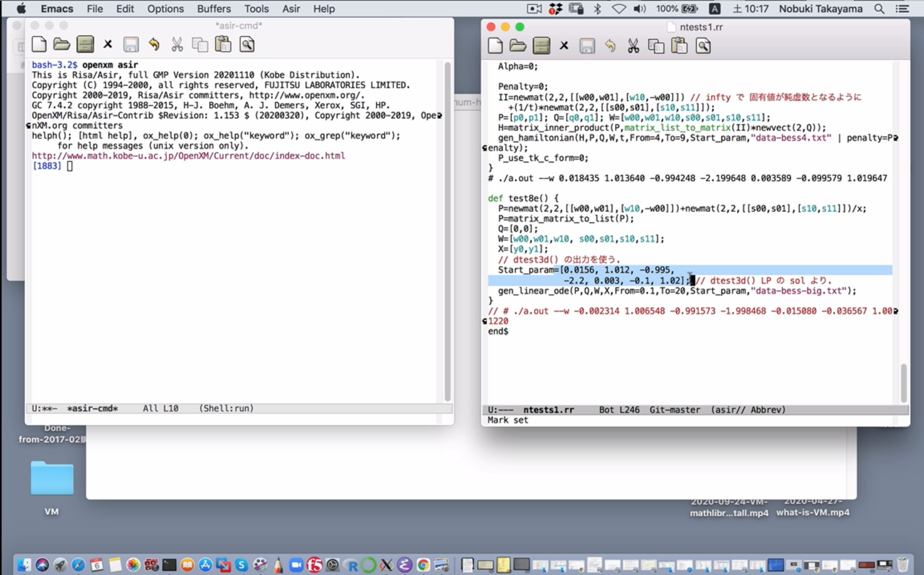This screenshot has height=575, width=924.
Task: Click *asir-cmd* buffer name in mode line
Action: click(92, 408)
